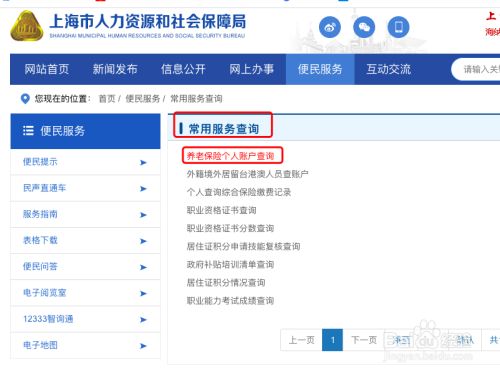Open the 网上办事 nav tab
The width and height of the screenshot is (500, 373).
pyautogui.click(x=252, y=69)
